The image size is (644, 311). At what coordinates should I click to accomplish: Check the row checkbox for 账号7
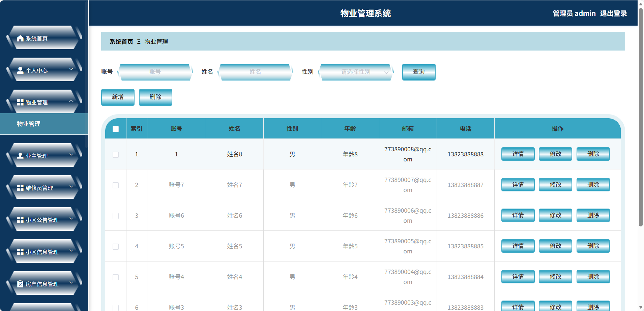point(116,185)
